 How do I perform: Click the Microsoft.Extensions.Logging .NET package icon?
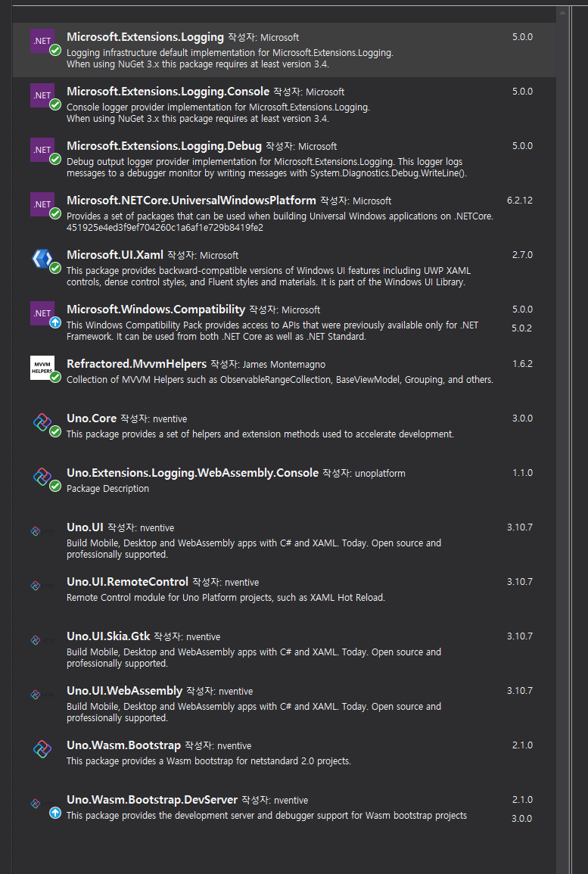(42, 42)
